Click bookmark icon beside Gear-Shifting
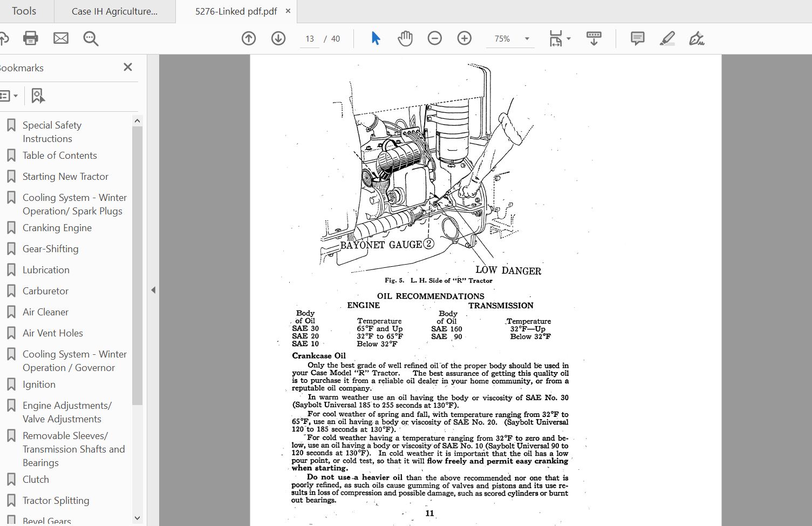The width and height of the screenshot is (812, 526). (11, 249)
